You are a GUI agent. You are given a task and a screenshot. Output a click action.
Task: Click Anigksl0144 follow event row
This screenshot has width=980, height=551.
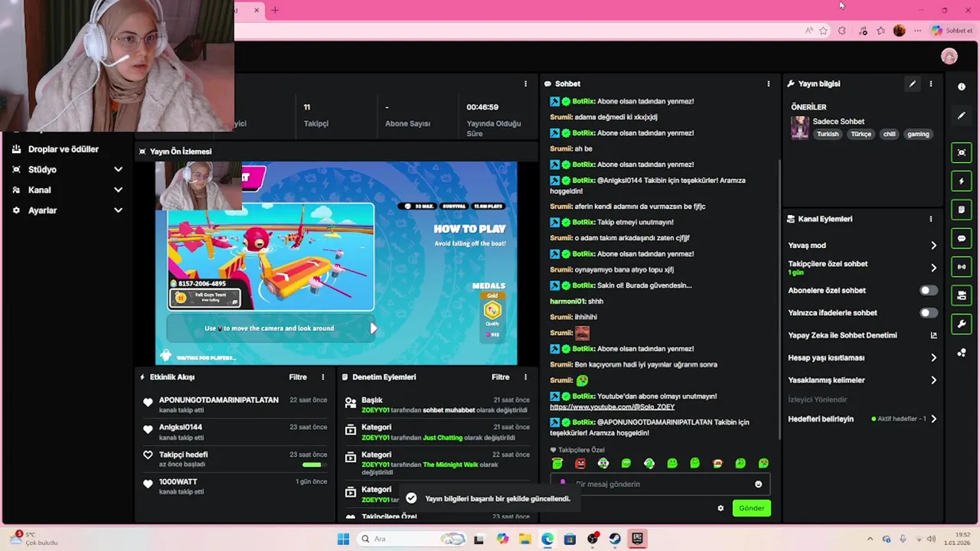click(236, 432)
